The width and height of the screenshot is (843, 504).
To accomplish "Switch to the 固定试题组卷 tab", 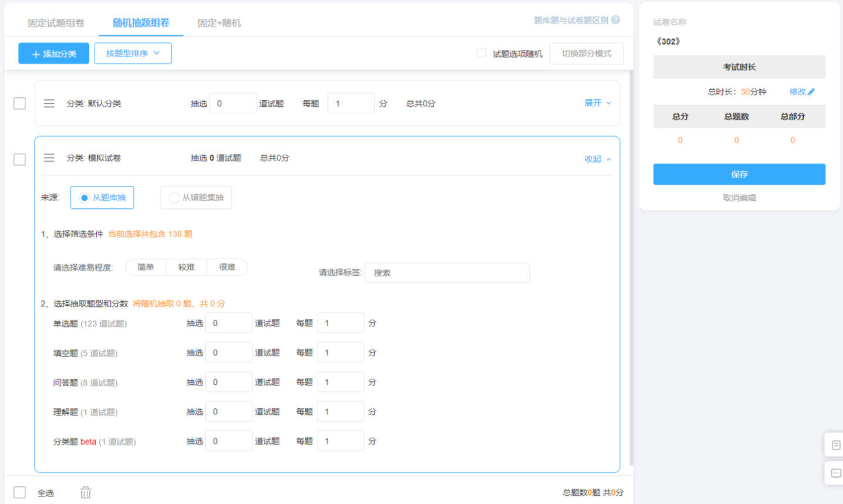I will point(56,23).
